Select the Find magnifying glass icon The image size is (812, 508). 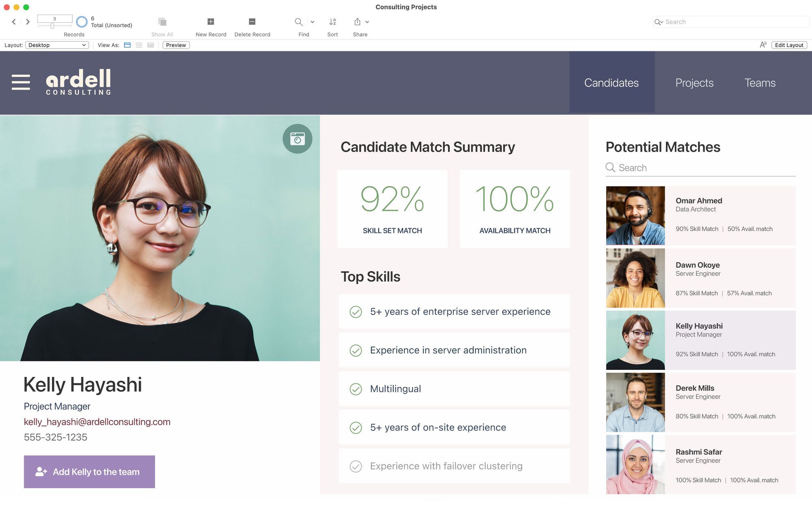[x=299, y=22]
